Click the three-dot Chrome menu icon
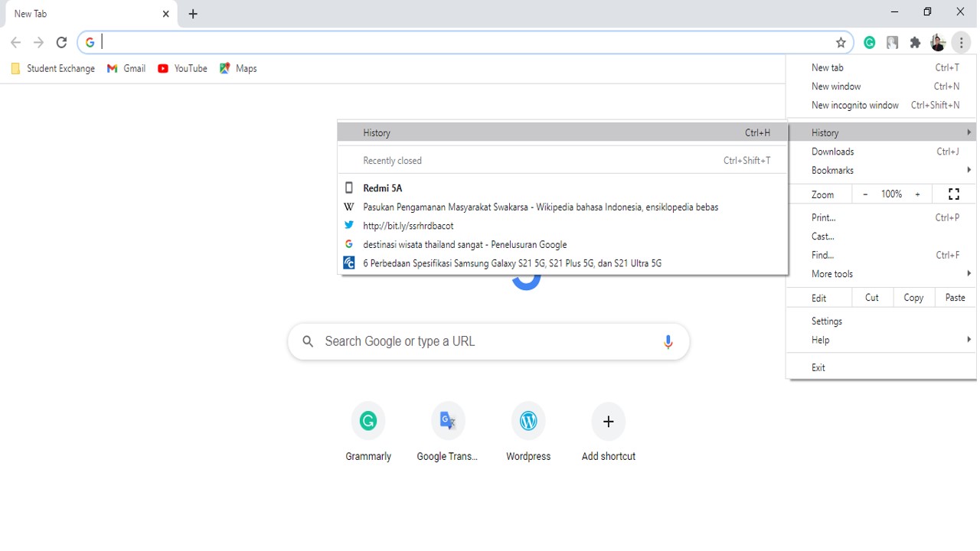The width and height of the screenshot is (980, 551). 962,43
